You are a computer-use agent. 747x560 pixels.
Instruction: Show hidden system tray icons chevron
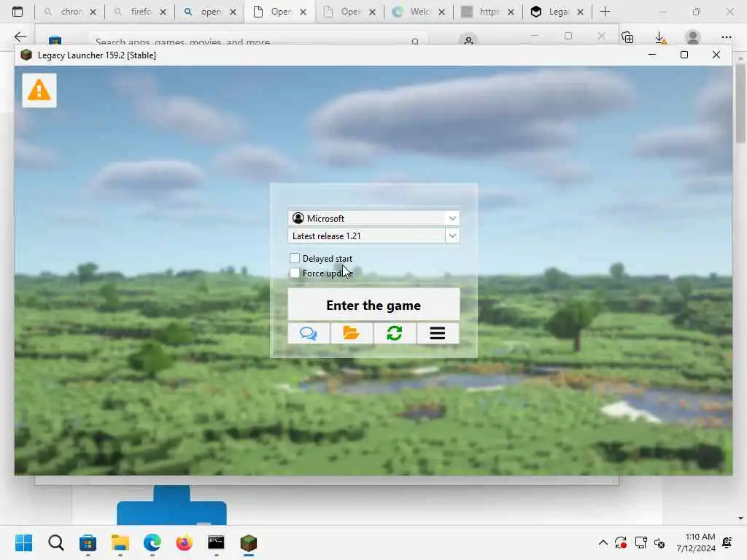603,542
